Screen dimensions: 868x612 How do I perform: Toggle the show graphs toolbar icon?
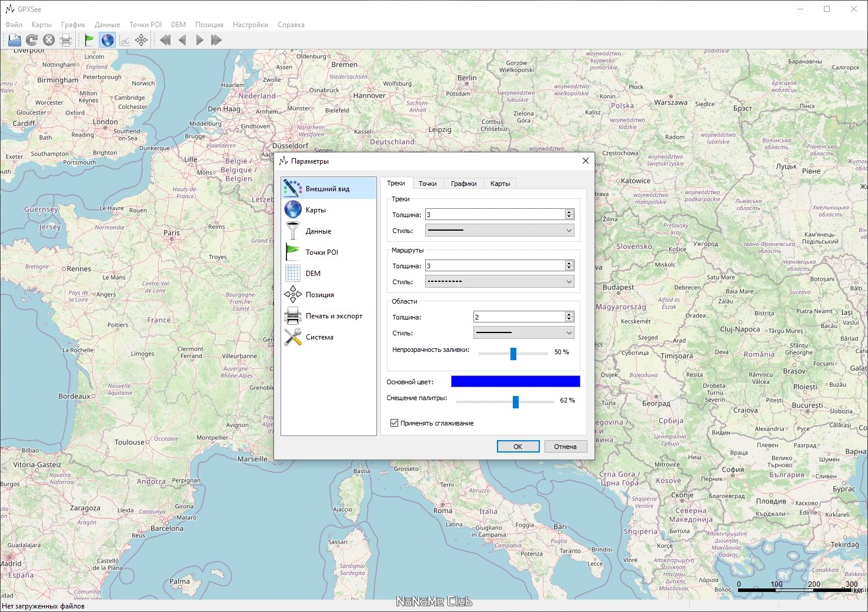tap(124, 40)
